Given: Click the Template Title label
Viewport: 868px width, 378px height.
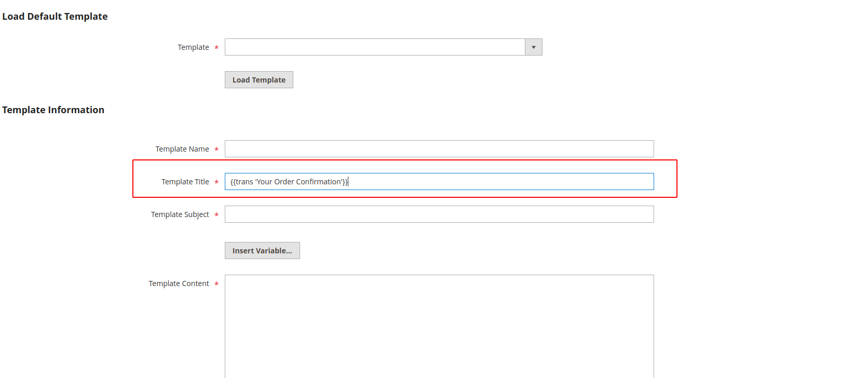Looking at the screenshot, I should 185,182.
